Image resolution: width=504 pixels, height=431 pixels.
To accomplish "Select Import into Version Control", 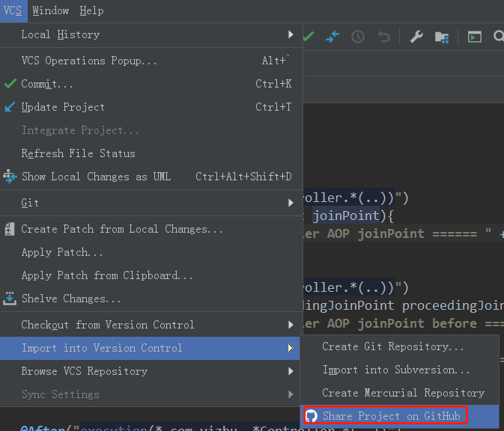I will click(x=150, y=348).
